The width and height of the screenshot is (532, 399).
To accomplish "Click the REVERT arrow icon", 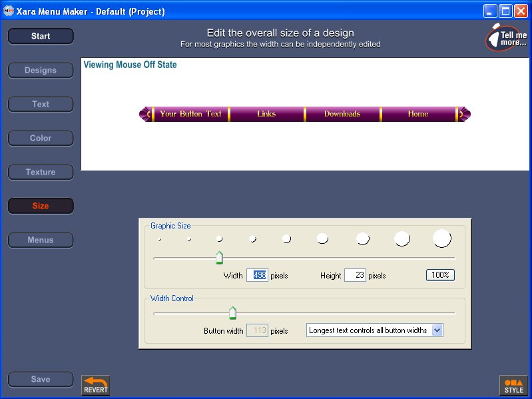I will coord(96,386).
